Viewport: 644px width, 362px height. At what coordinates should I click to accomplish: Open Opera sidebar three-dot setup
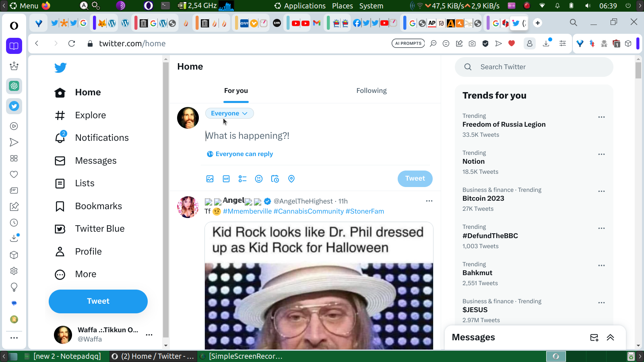[x=14, y=338]
